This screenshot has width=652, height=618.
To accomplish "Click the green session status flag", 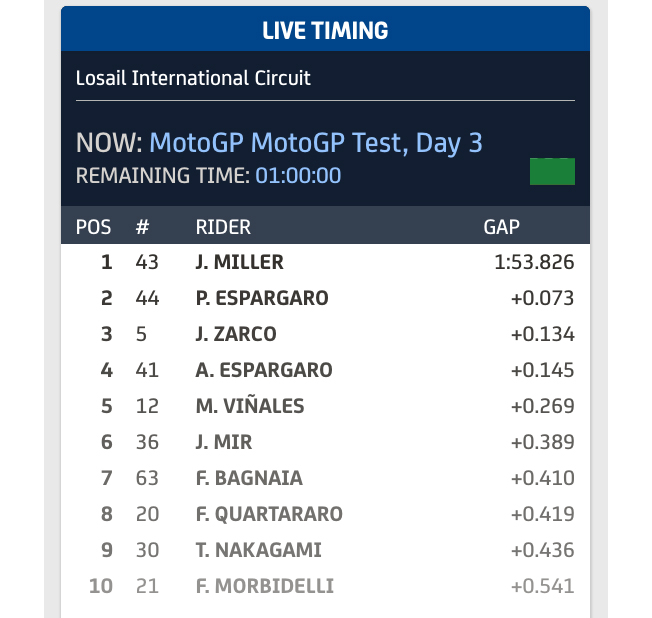I will pos(552,171).
